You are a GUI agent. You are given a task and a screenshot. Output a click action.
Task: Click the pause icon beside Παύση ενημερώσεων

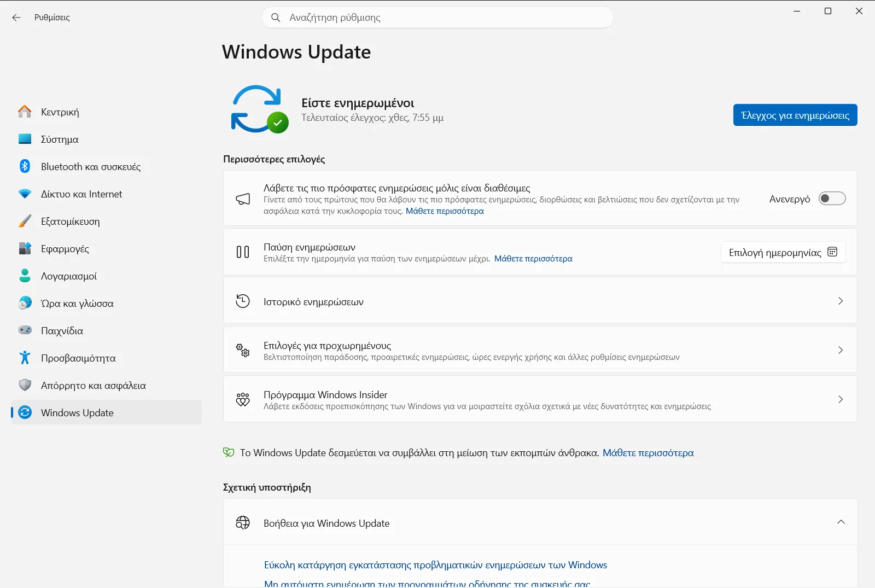[x=243, y=252]
